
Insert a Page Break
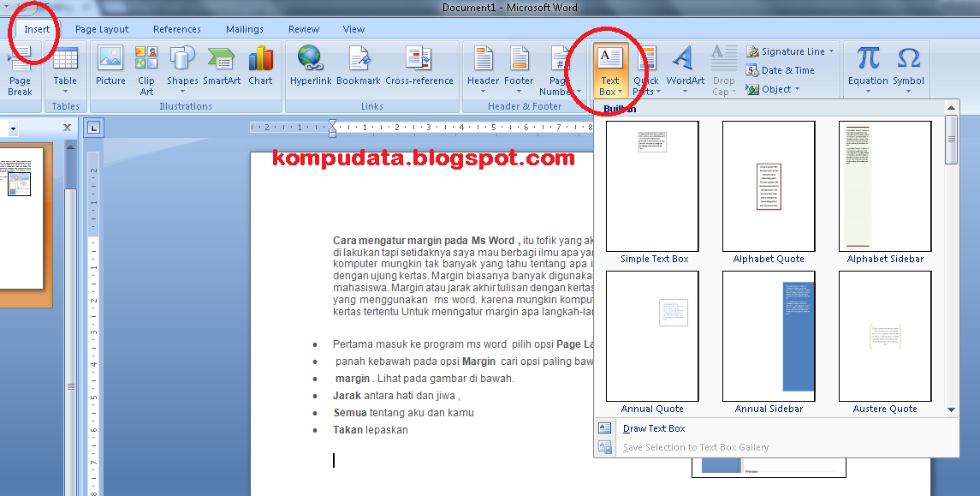(x=20, y=70)
